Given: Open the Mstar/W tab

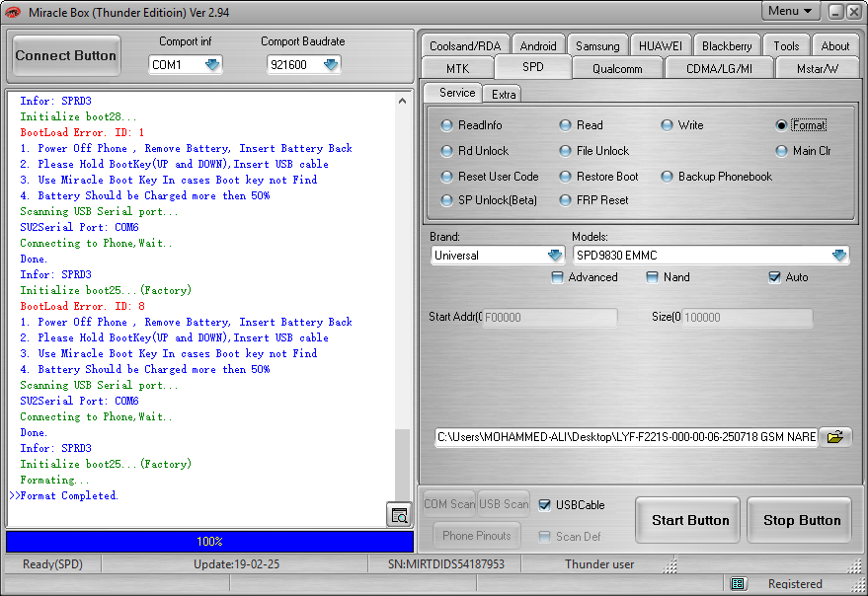Looking at the screenshot, I should click(x=817, y=69).
